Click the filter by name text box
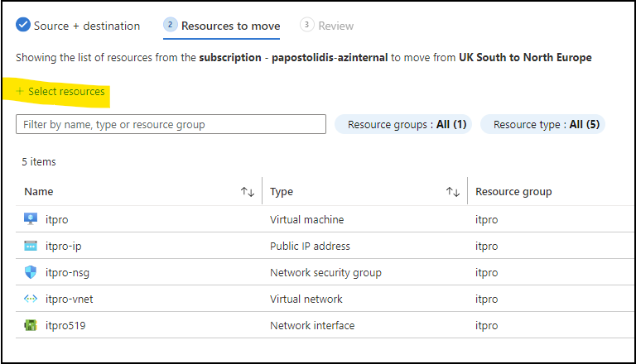The width and height of the screenshot is (636, 364). [171, 124]
